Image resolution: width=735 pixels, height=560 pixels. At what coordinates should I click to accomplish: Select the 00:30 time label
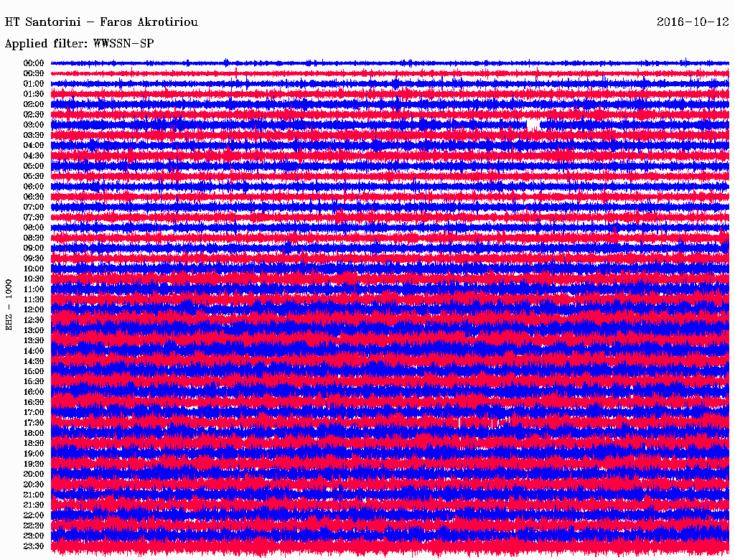click(34, 74)
